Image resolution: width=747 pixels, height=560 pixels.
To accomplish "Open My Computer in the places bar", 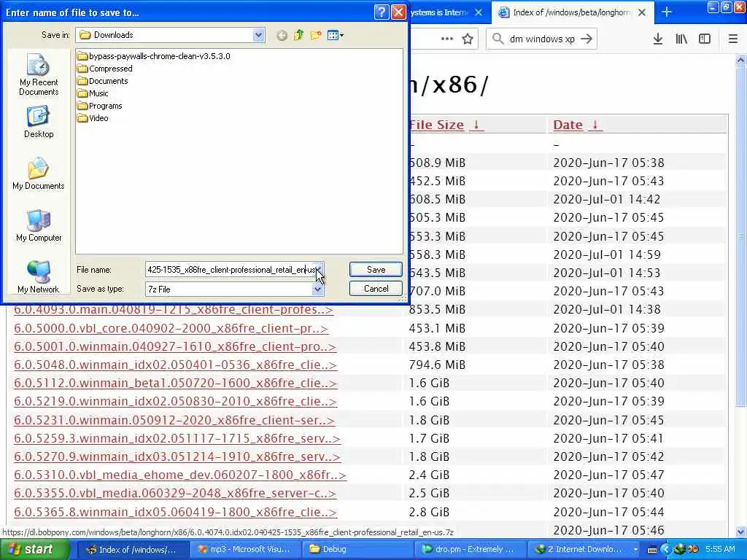I will [39, 226].
